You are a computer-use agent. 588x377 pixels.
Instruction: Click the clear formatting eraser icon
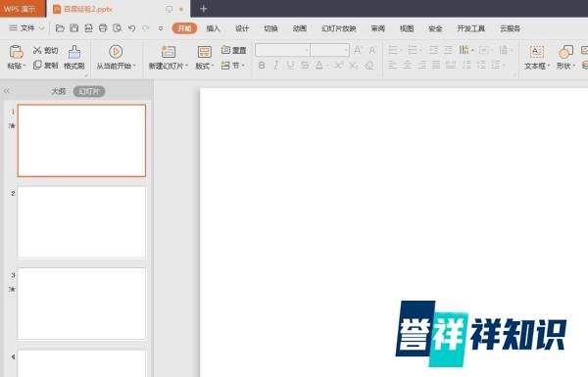click(369, 66)
